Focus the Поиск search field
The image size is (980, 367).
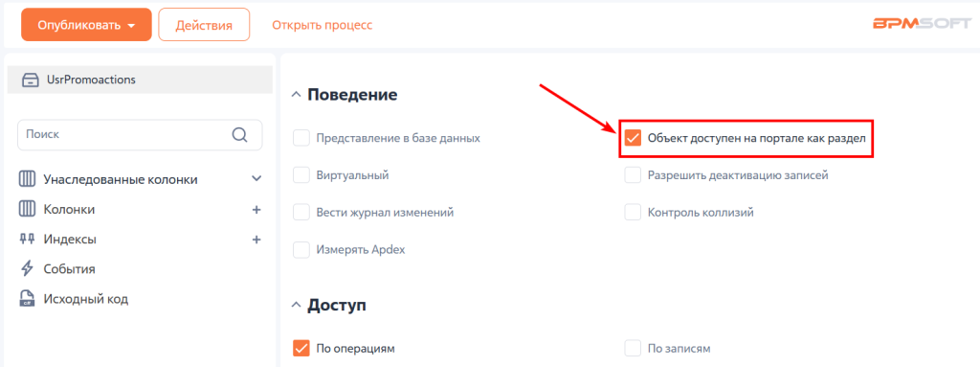click(x=140, y=135)
